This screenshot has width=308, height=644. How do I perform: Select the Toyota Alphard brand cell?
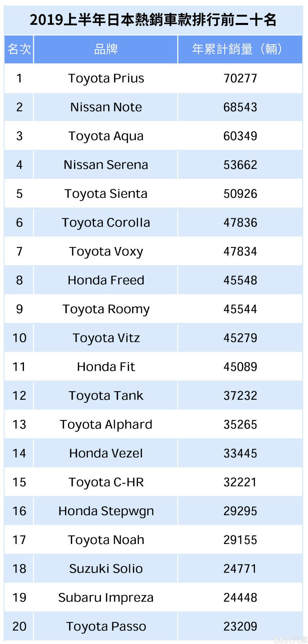pyautogui.click(x=106, y=424)
